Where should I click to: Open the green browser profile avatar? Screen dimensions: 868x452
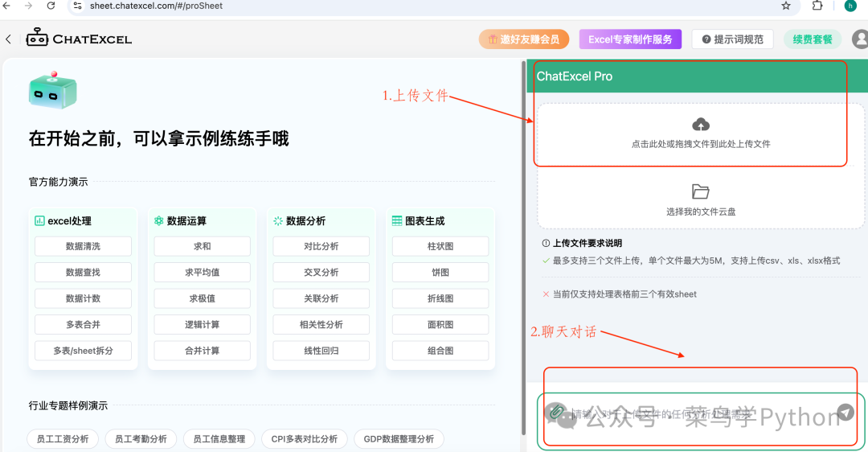coord(850,6)
